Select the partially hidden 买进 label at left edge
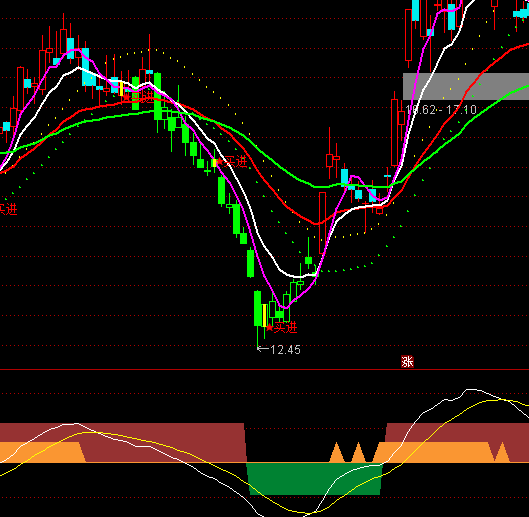 tap(8, 209)
